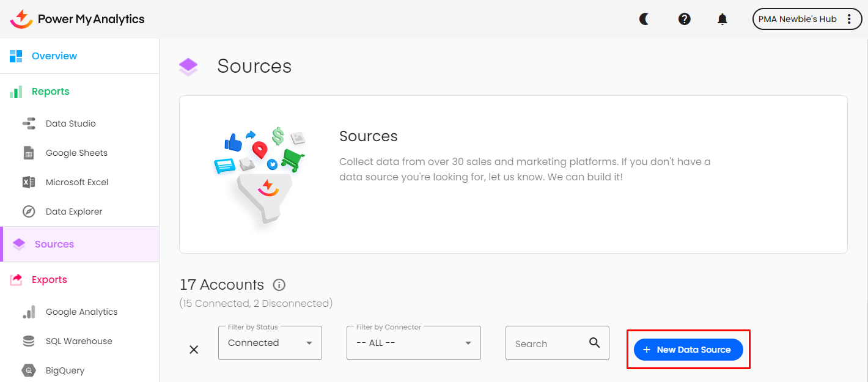Select the SQL Warehouse icon
Image resolution: width=868 pixels, height=382 pixels.
tap(29, 340)
